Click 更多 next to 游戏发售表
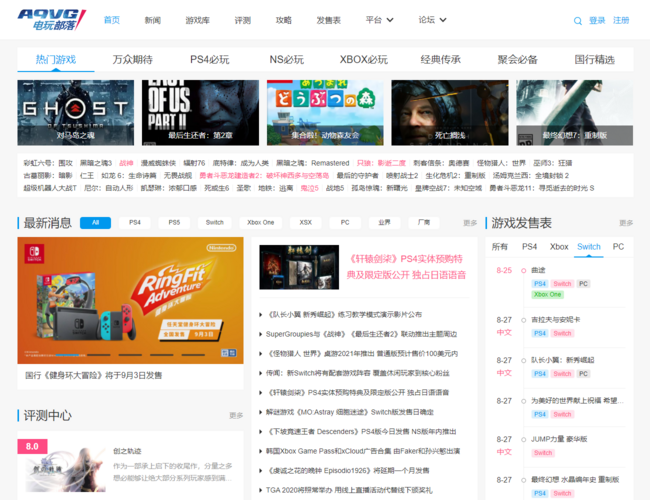Screen dimensions: 650x500 click(626, 223)
